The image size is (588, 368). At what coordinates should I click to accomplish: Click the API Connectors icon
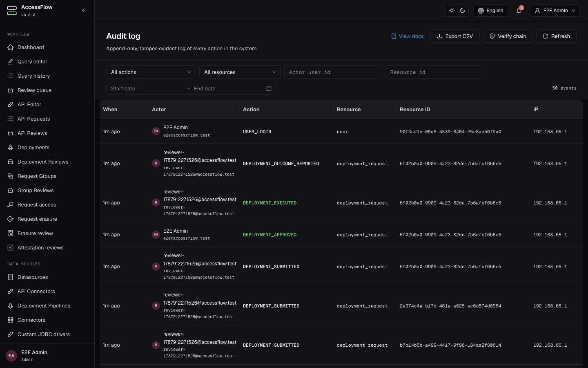11,292
